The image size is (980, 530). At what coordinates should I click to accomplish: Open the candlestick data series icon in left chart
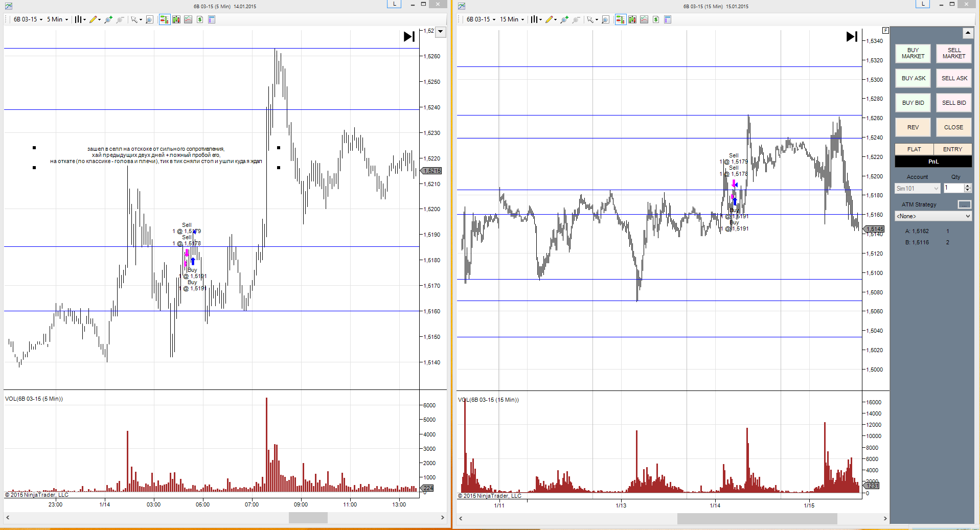[176, 19]
